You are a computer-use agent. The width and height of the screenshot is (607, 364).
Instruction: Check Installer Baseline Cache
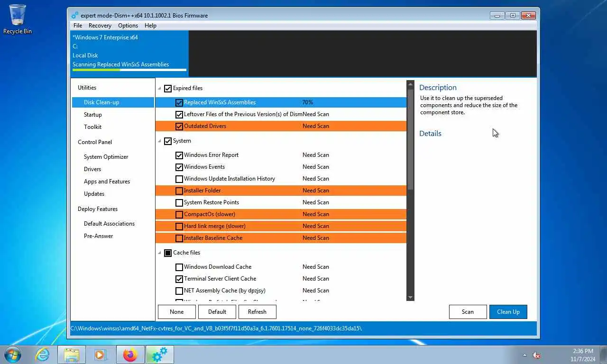click(179, 238)
